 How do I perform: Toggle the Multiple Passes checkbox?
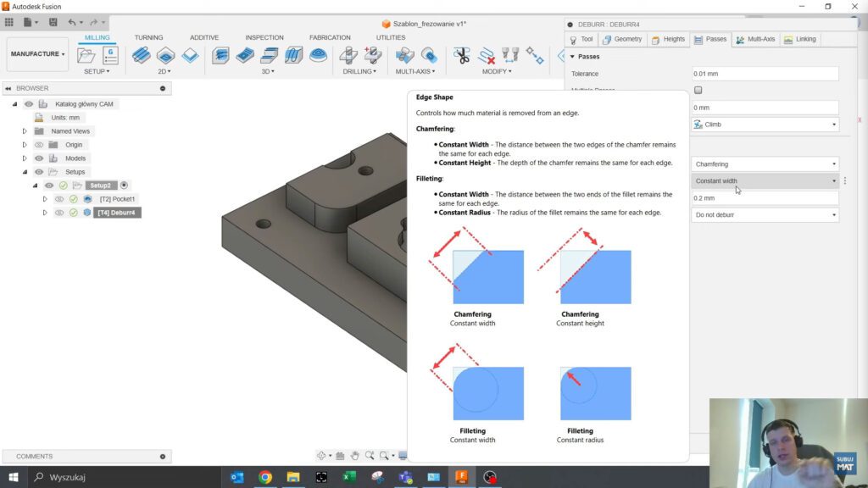(698, 90)
